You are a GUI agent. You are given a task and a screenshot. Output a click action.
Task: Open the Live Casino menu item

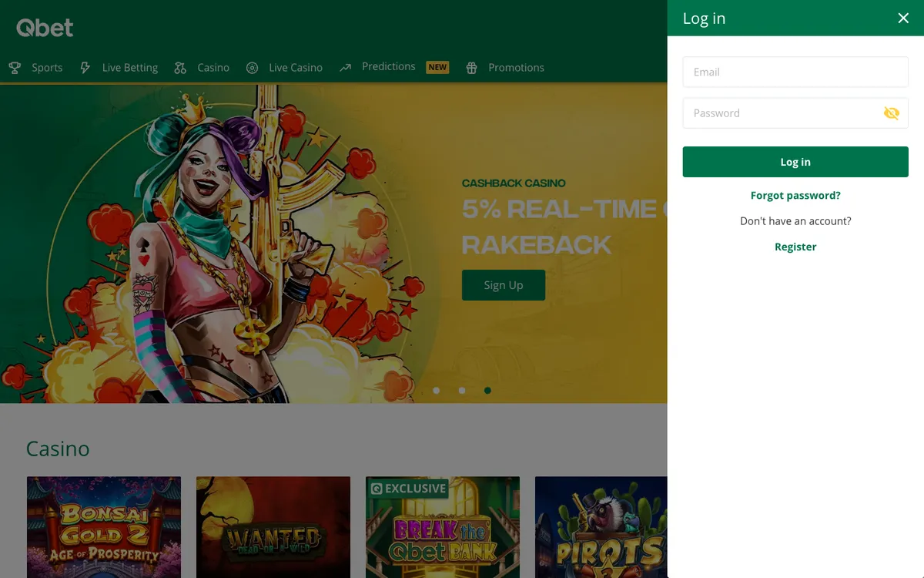click(296, 68)
